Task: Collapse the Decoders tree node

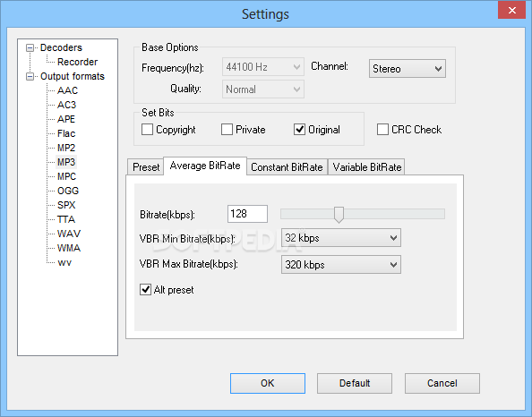Action: coord(30,47)
